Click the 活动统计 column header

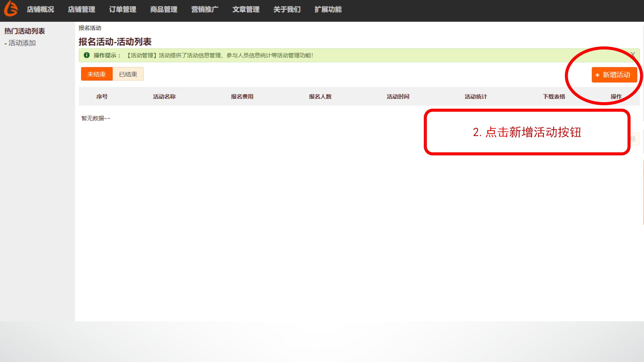476,97
